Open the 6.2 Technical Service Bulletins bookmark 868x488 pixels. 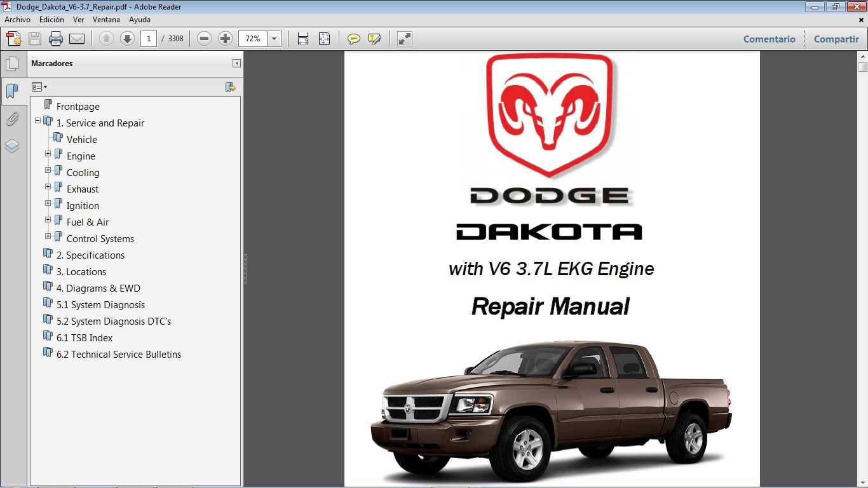tap(119, 355)
